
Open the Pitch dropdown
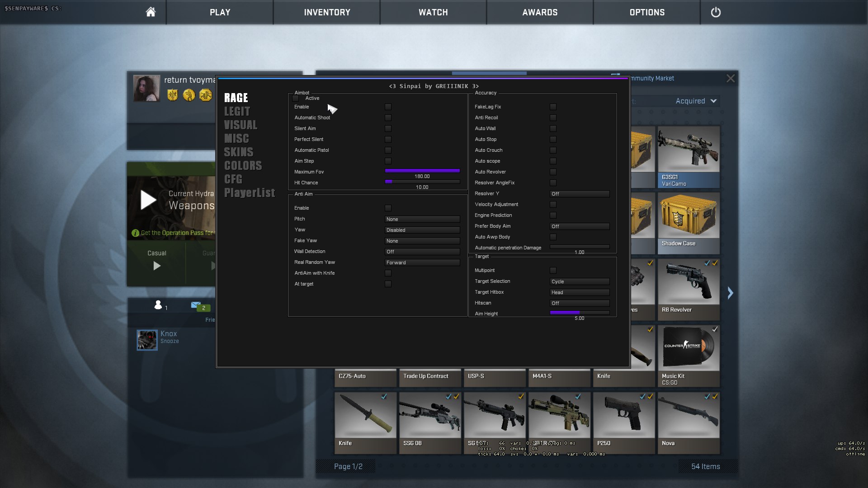[422, 219]
